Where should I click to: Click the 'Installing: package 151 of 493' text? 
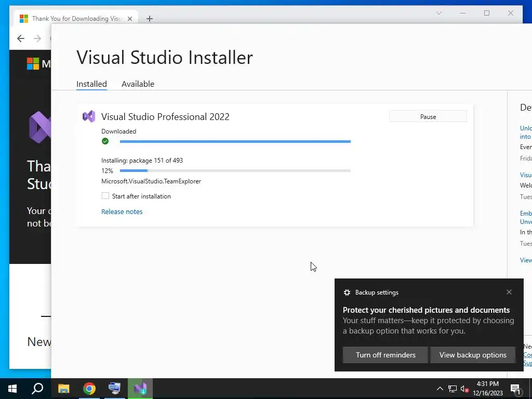pos(142,160)
